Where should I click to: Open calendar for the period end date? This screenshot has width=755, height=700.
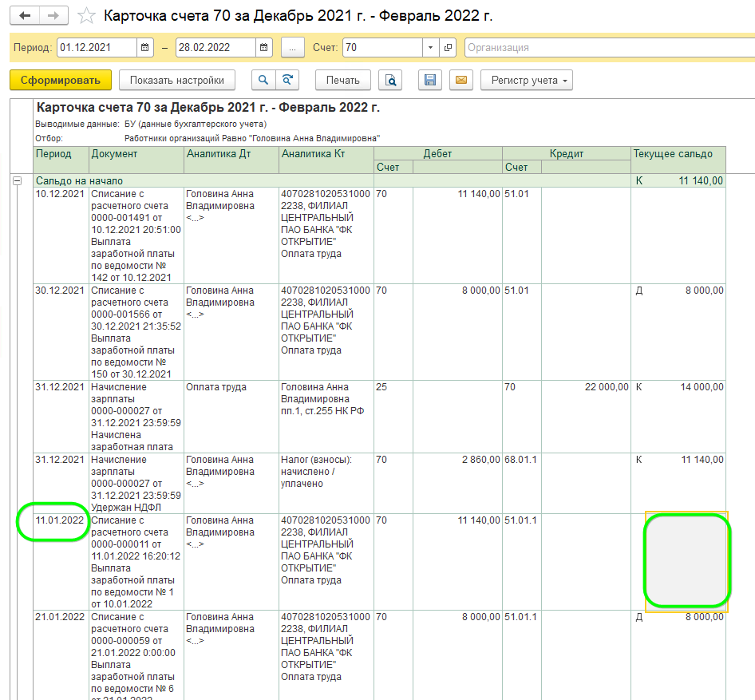coord(264,48)
